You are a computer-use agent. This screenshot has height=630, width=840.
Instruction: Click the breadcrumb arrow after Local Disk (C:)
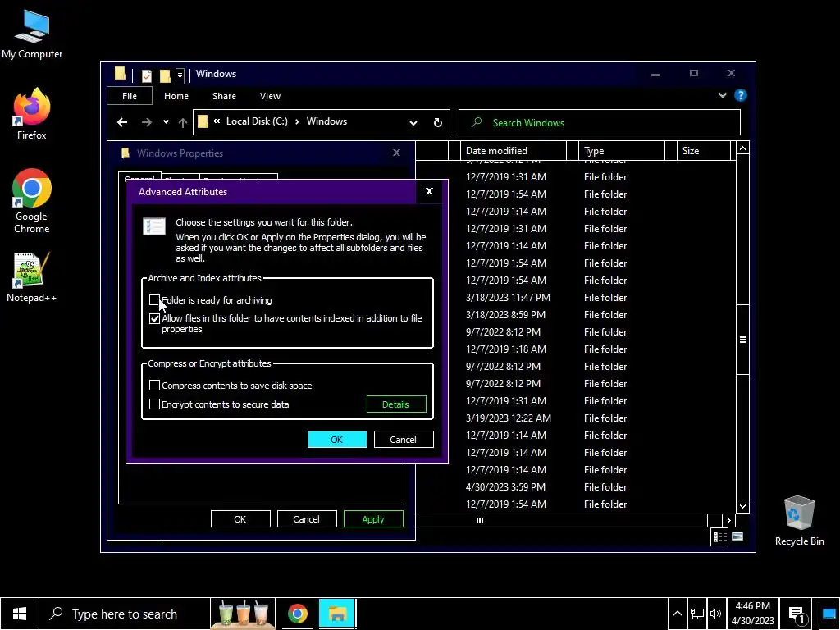(x=297, y=121)
